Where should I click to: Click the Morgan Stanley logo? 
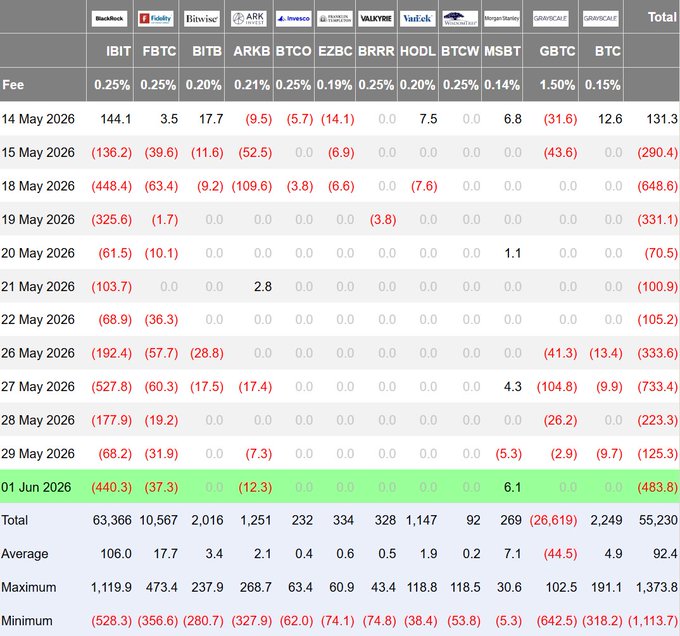[x=502, y=19]
